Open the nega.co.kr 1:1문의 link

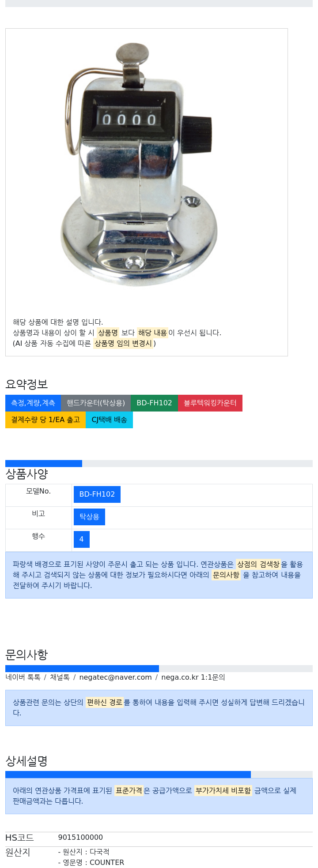point(193,677)
